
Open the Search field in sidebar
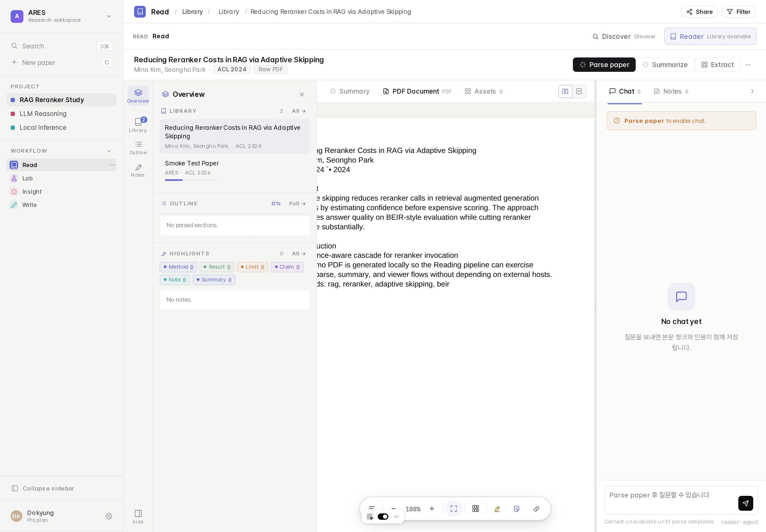pos(61,46)
